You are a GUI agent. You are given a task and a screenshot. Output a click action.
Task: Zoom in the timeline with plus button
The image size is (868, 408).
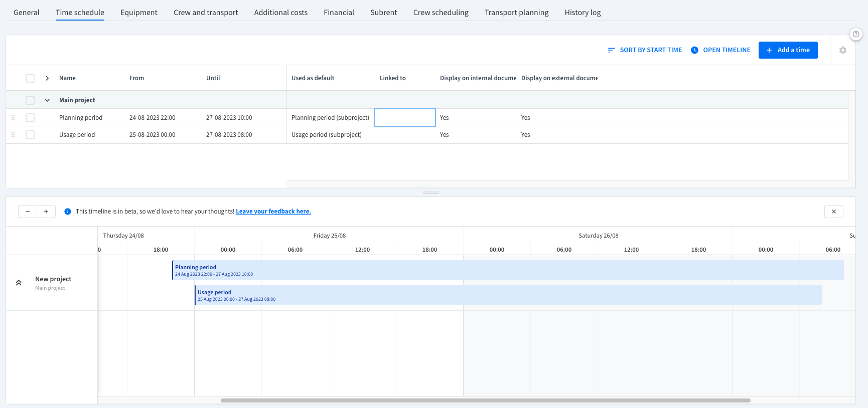pos(46,212)
